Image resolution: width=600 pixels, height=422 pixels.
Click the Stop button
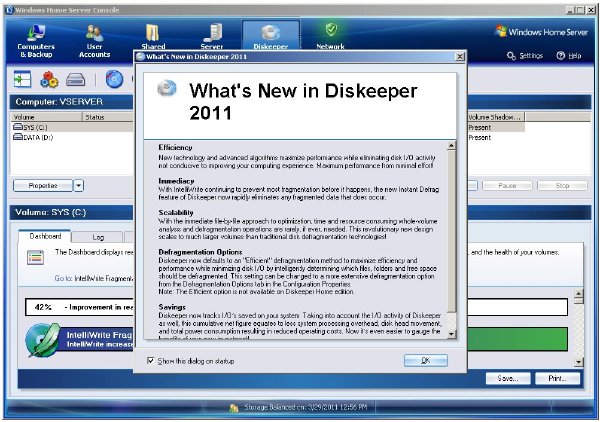pyautogui.click(x=562, y=186)
